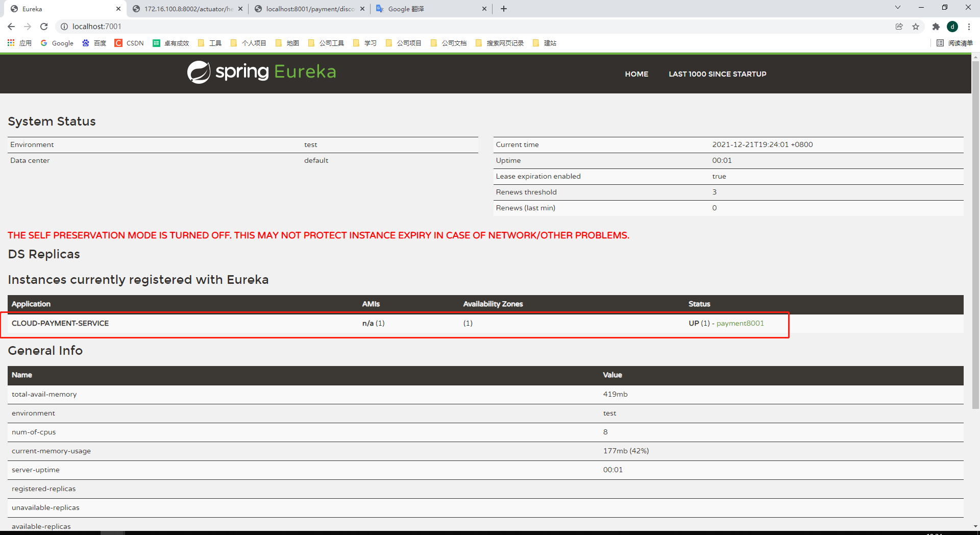The width and height of the screenshot is (980, 535).
Task: Open a new browser tab
Action: [x=504, y=9]
